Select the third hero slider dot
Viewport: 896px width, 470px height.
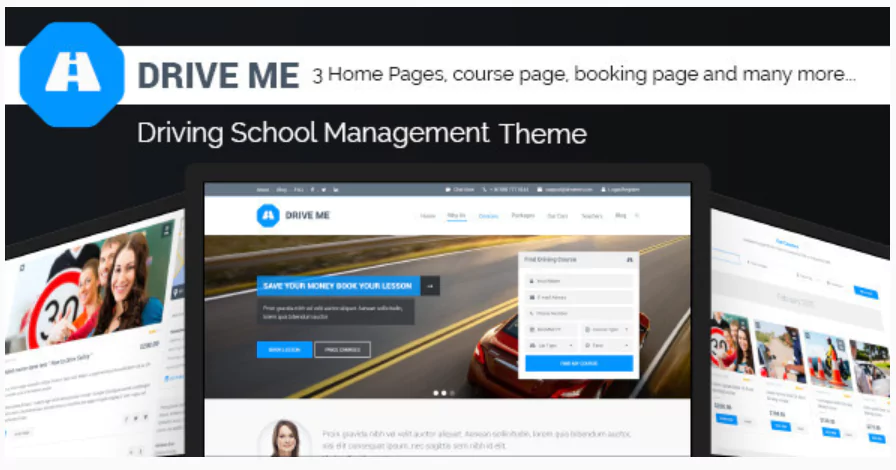(452, 393)
